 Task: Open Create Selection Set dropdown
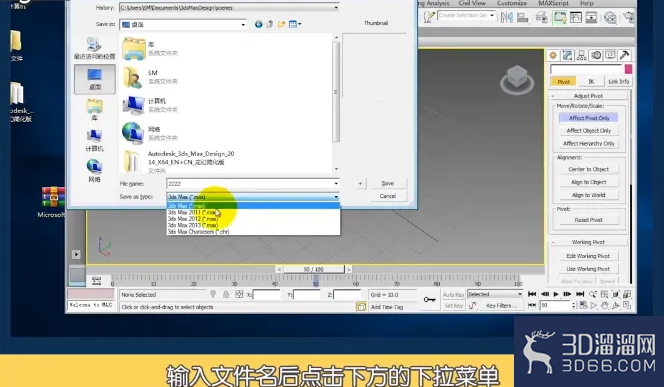[x=492, y=15]
